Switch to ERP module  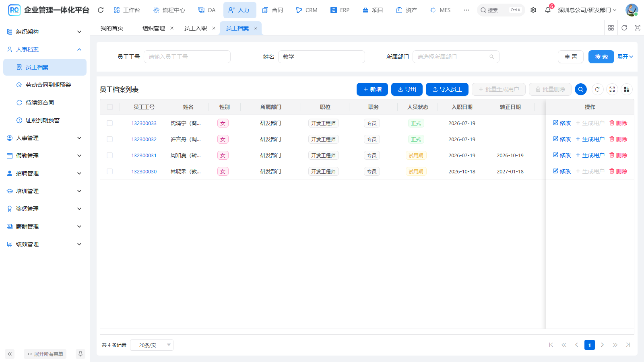340,10
